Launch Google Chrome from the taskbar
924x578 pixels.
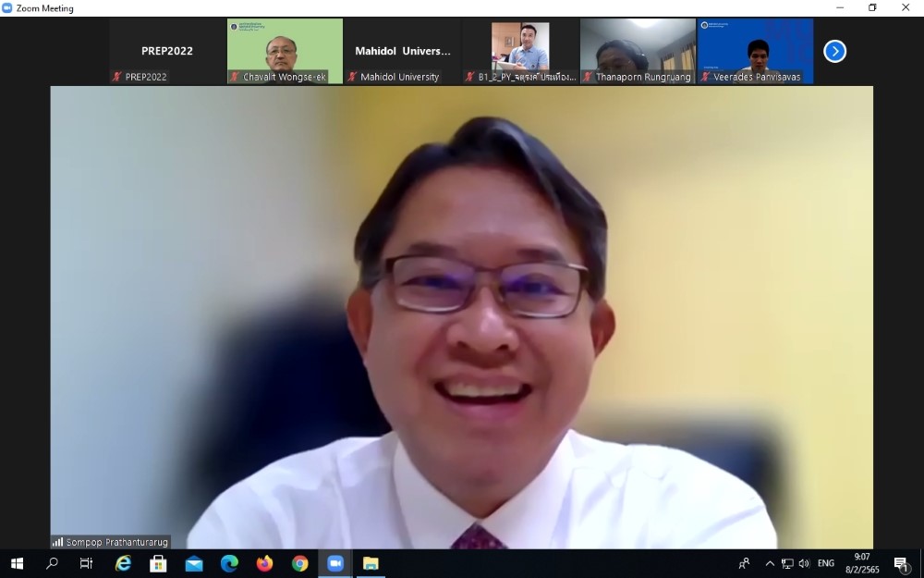tap(300, 563)
